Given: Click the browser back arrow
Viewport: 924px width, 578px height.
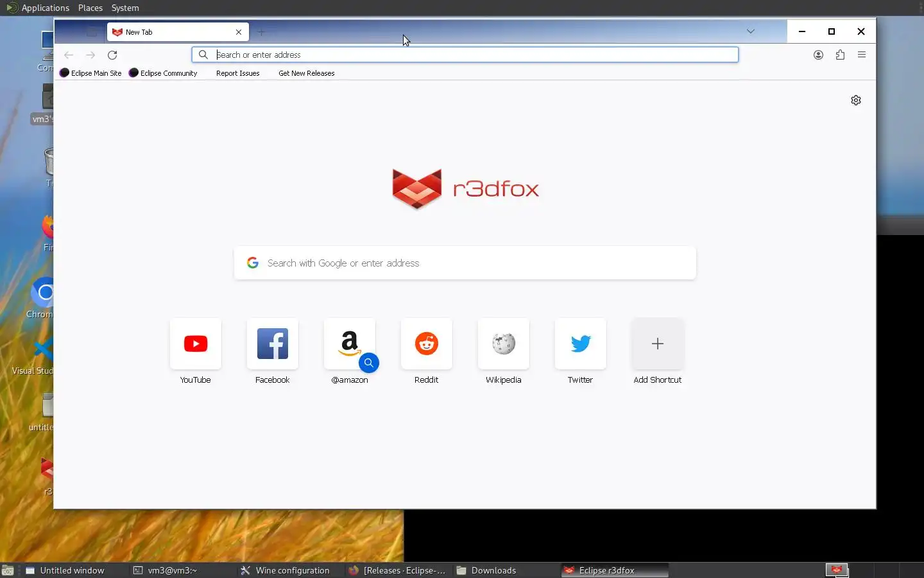Looking at the screenshot, I should coord(69,55).
